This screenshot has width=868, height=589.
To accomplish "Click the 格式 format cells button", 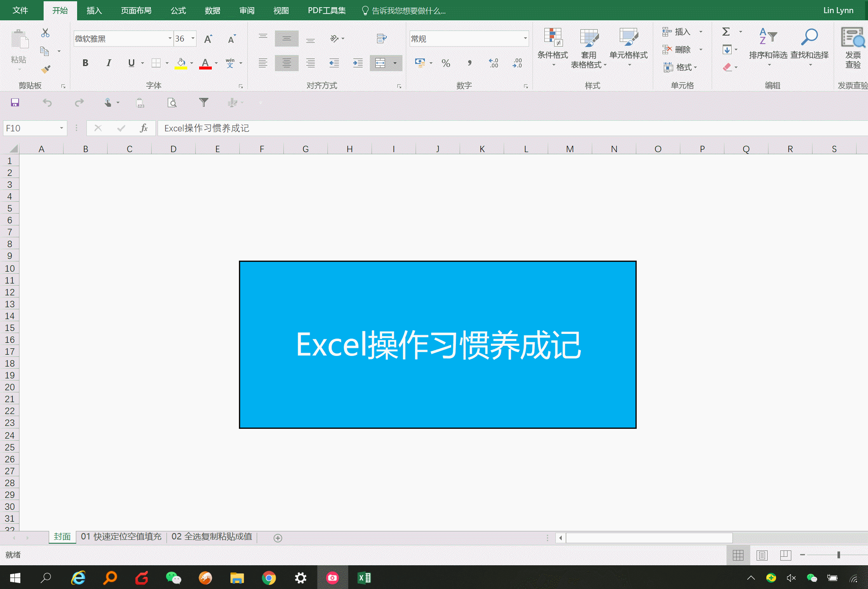I will 681,67.
